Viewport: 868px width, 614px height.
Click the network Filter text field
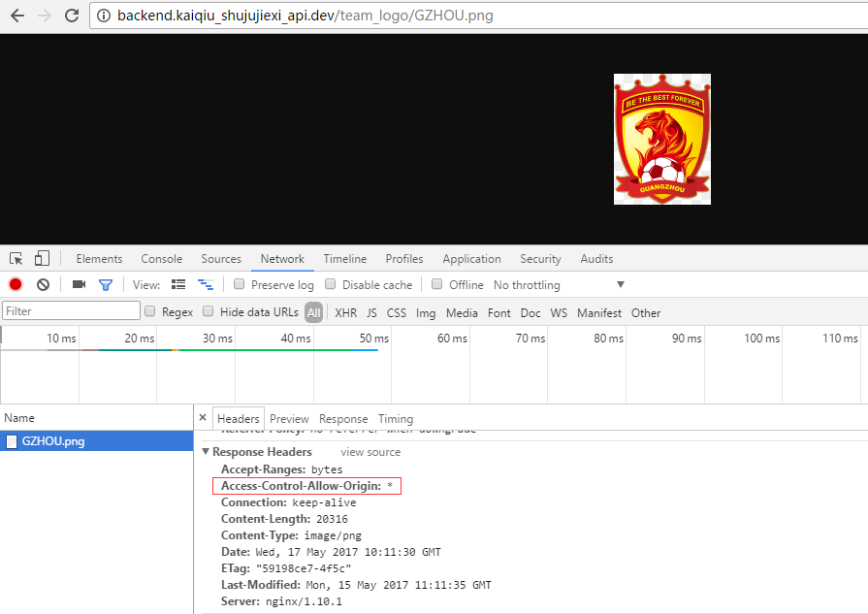click(71, 310)
